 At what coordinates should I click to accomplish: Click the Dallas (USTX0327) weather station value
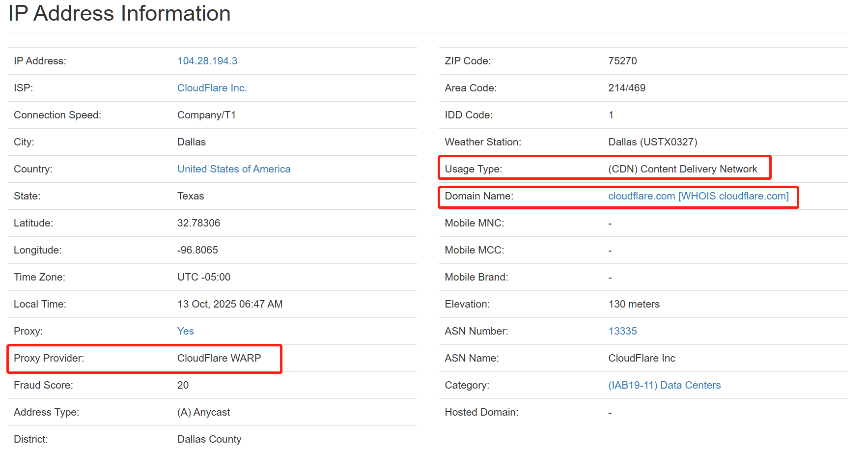(x=652, y=142)
